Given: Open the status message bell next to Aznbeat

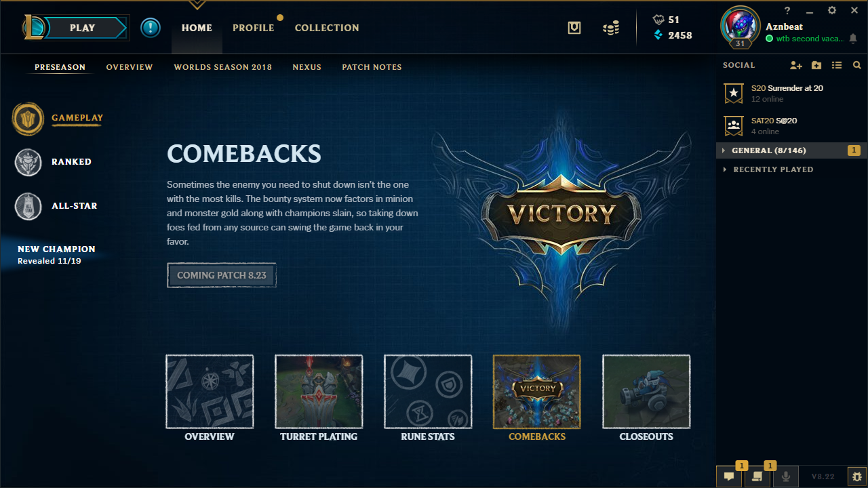Looking at the screenshot, I should tap(853, 39).
